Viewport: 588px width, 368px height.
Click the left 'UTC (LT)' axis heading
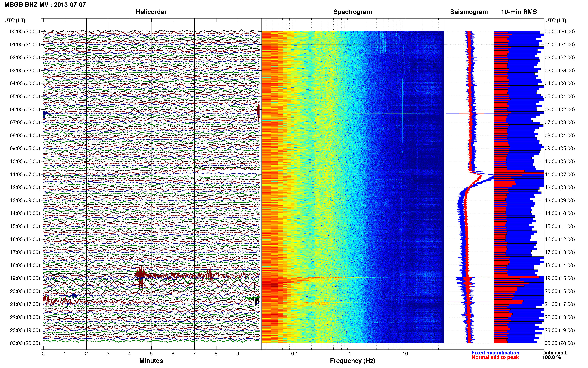pos(15,20)
